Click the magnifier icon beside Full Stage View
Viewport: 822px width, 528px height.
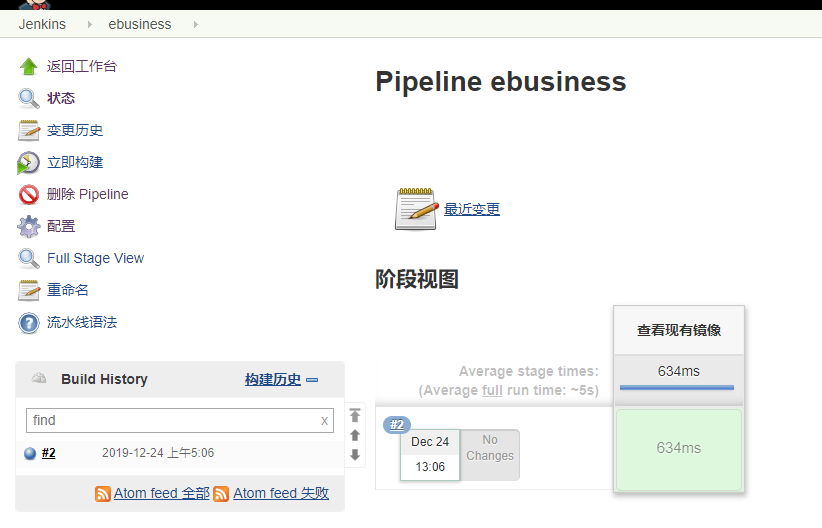pyautogui.click(x=29, y=258)
